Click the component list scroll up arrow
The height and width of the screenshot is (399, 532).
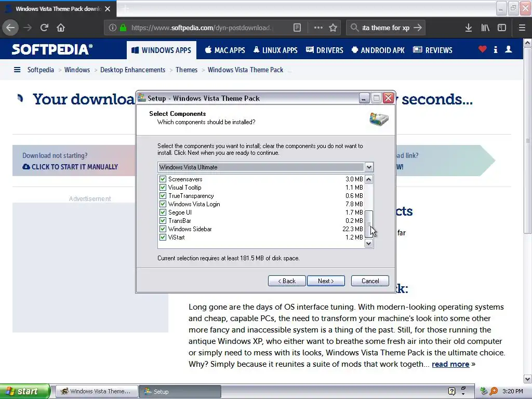[369, 179]
